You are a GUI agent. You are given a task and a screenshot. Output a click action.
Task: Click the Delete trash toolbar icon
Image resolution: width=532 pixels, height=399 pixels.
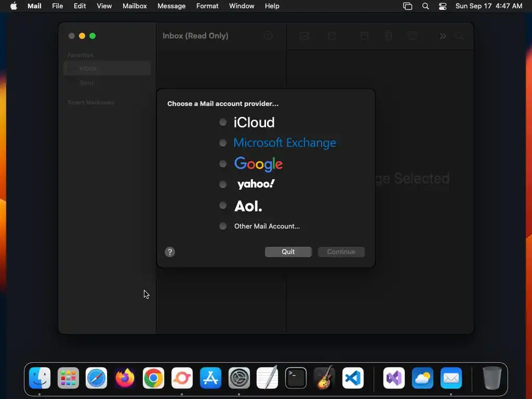coord(389,36)
